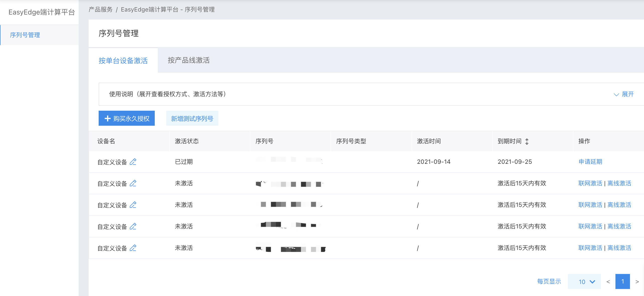Switch to the 按单台设备激活 tab
This screenshot has height=296, width=644.
click(123, 60)
